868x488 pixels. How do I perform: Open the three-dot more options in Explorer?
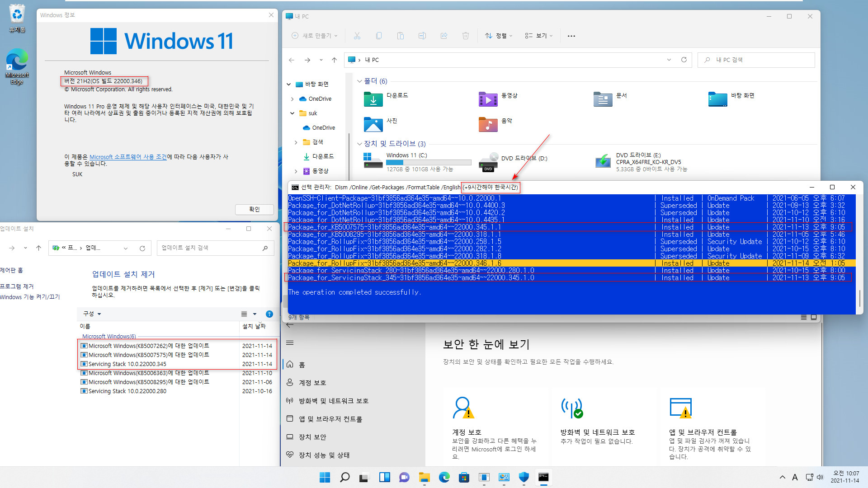(x=571, y=36)
